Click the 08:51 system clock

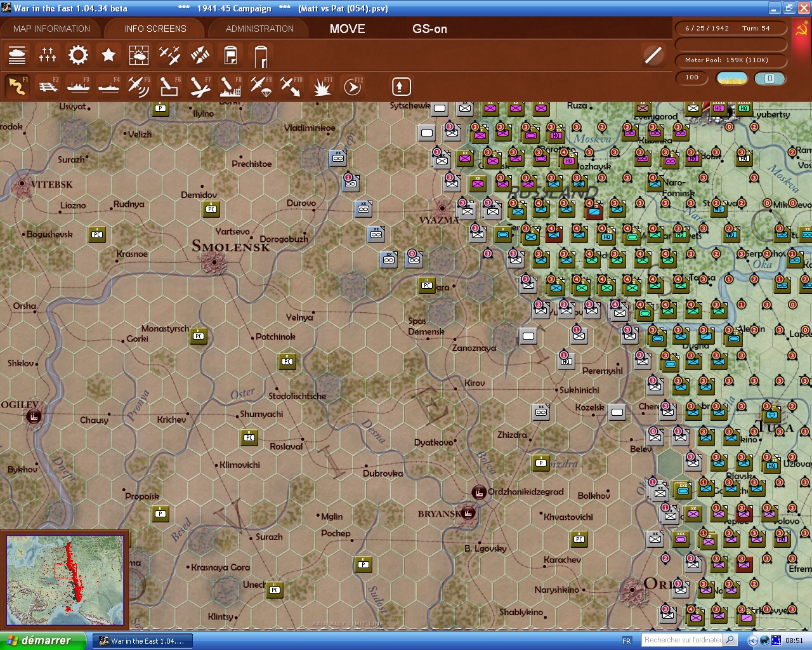coord(794,640)
